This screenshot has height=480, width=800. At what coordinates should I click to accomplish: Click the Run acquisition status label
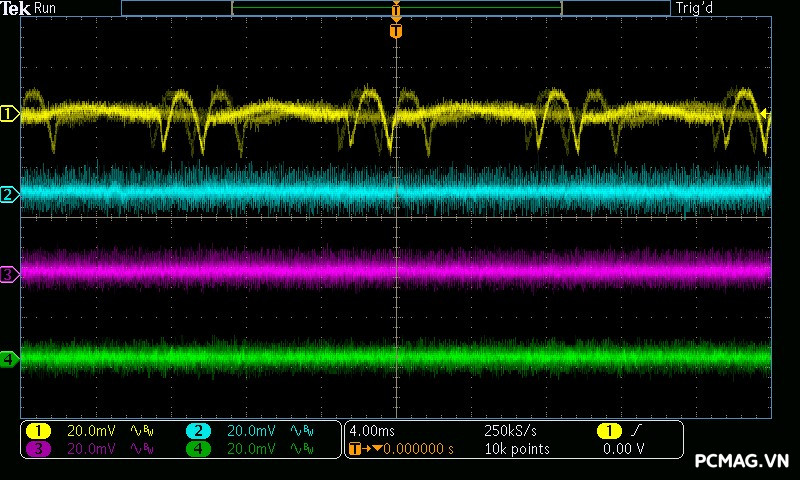(x=46, y=8)
